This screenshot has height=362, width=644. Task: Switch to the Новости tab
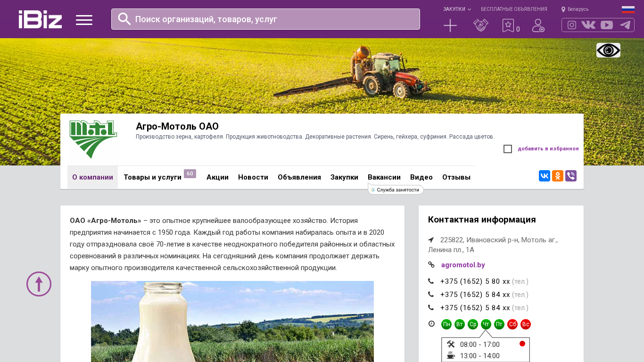pyautogui.click(x=253, y=177)
